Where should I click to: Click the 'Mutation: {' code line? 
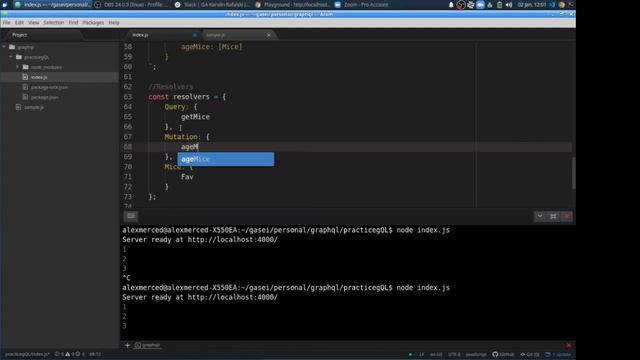click(187, 137)
